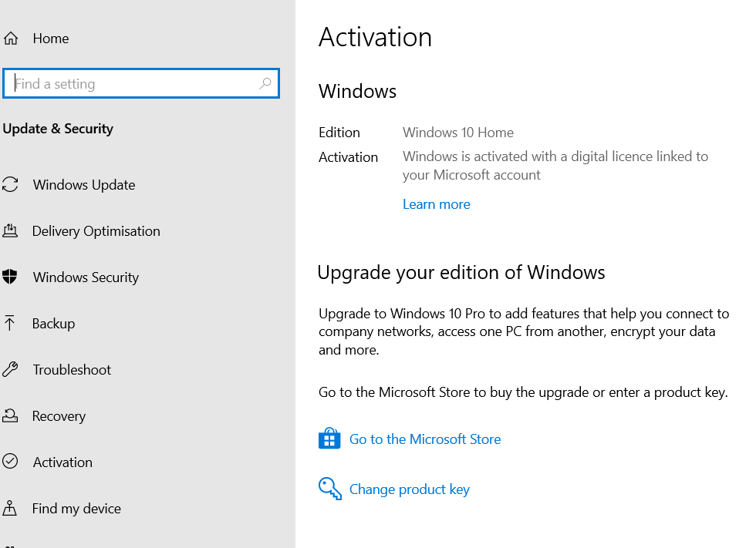Go to the Troubleshoot page

72,370
